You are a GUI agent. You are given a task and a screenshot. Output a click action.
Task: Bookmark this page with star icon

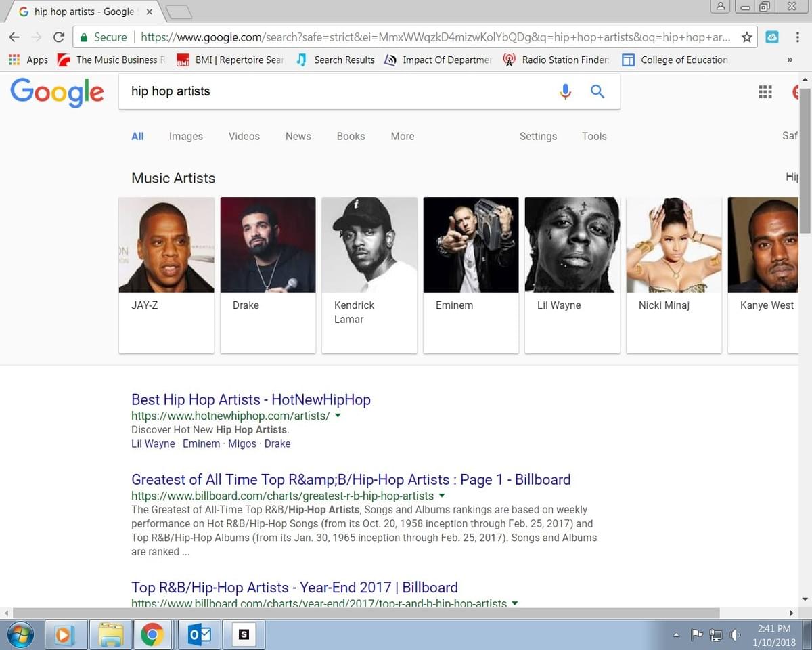[747, 37]
